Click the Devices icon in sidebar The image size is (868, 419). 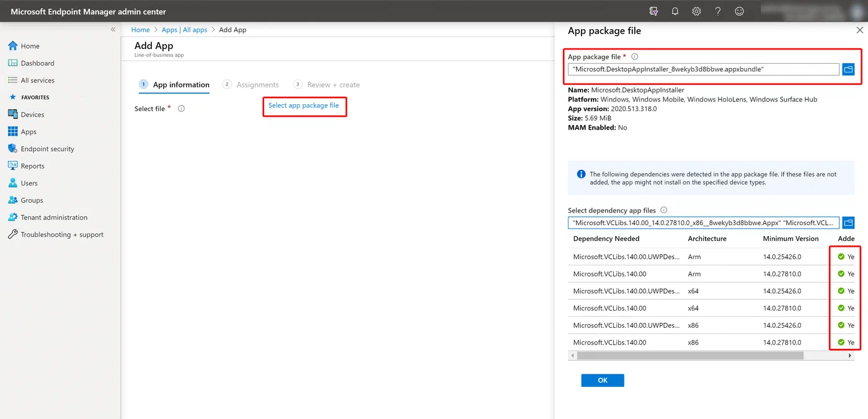point(12,114)
